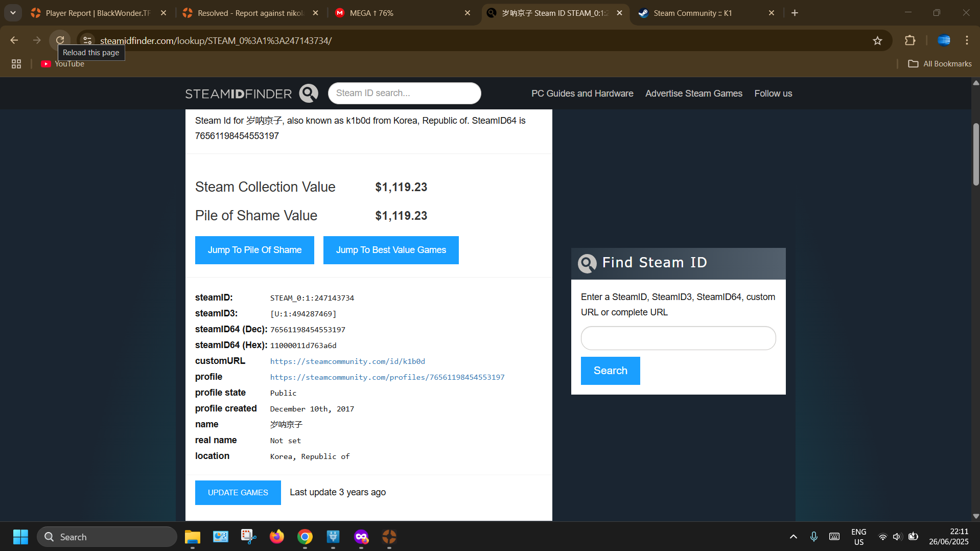
Task: Close the Steam Community K1 tab
Action: click(x=772, y=13)
